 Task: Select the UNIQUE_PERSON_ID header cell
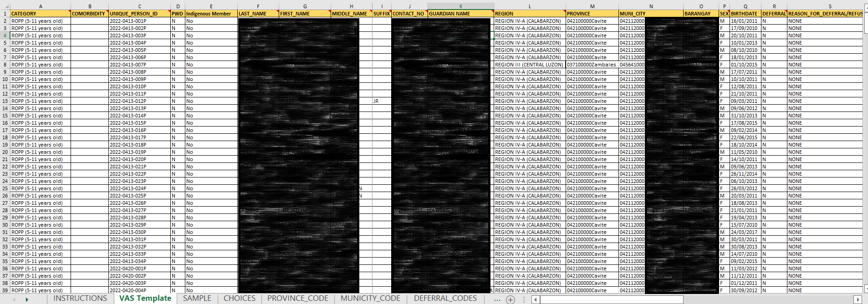tap(140, 14)
